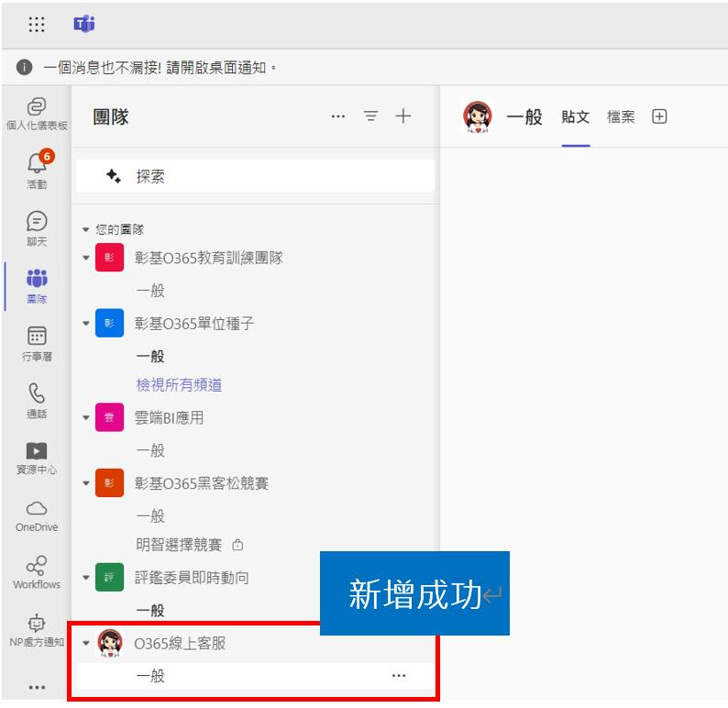
Task: Switch to the 貼文 tab
Action: [x=575, y=117]
